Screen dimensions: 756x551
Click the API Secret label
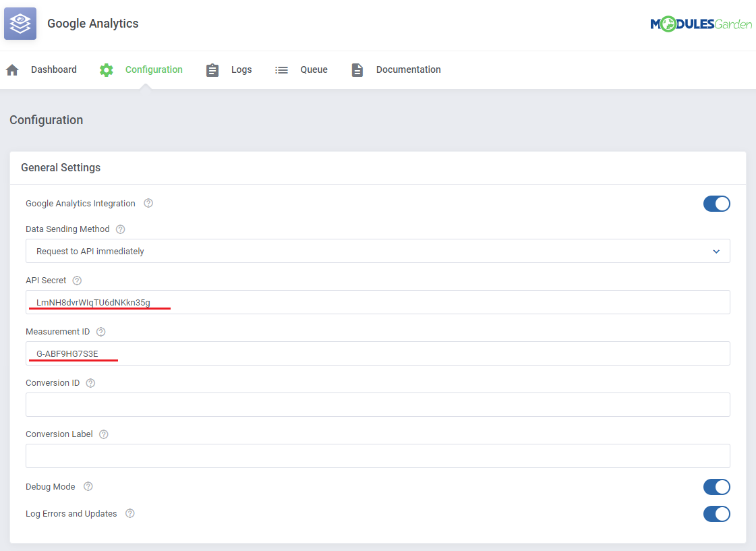[46, 281]
